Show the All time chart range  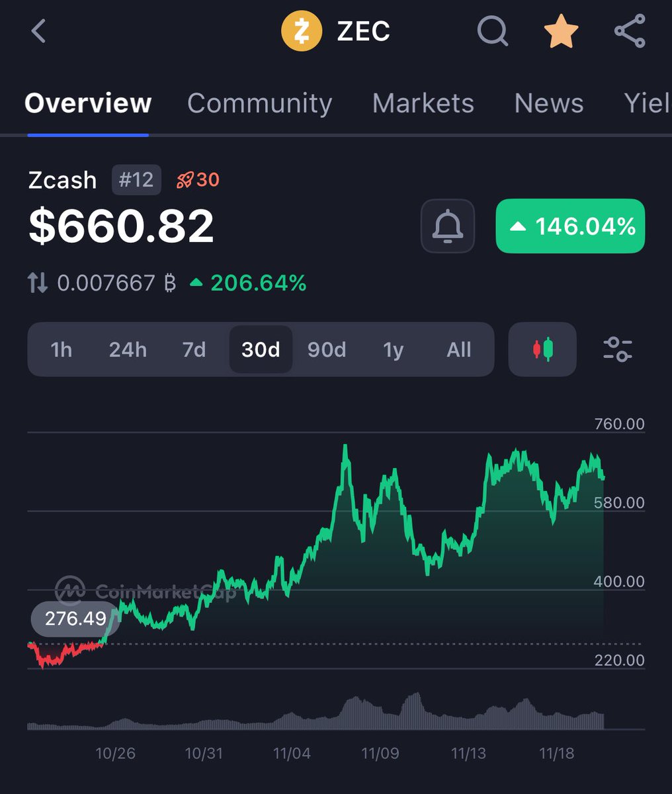[459, 349]
